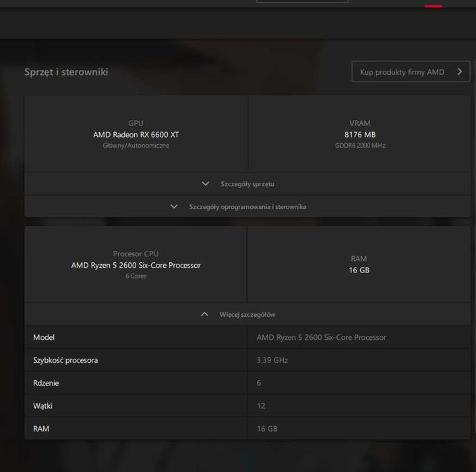
Task: Click the 3.39 GHz value
Action: (272, 360)
